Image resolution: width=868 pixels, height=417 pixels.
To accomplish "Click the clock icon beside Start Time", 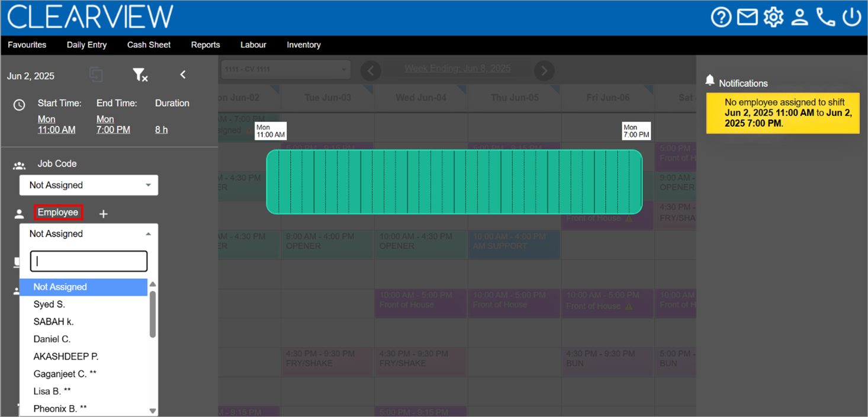I will (20, 105).
